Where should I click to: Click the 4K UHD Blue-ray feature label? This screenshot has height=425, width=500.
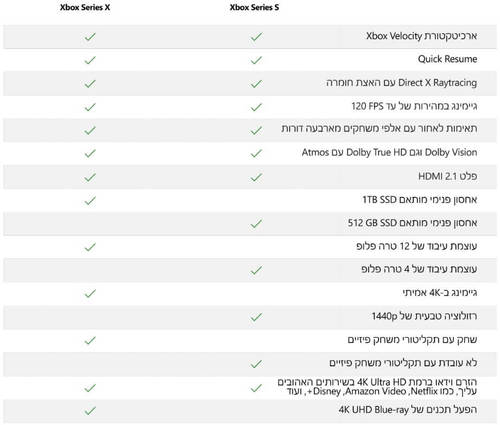[x=408, y=410]
